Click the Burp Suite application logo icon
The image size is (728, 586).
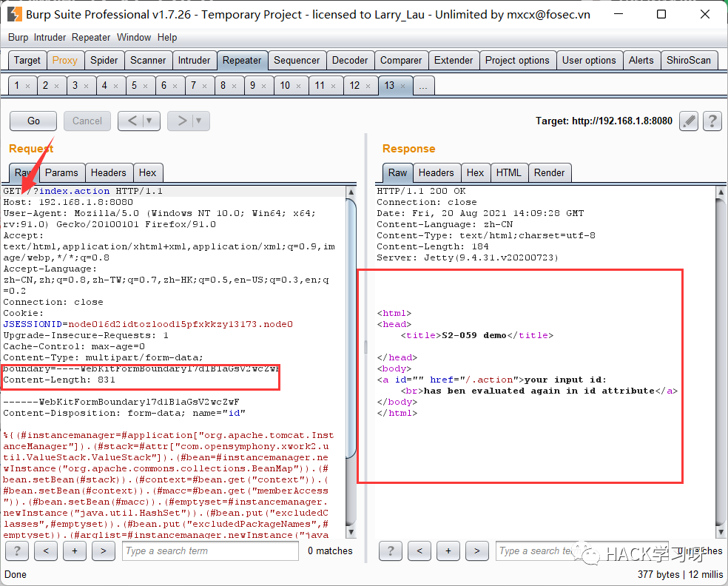point(14,14)
